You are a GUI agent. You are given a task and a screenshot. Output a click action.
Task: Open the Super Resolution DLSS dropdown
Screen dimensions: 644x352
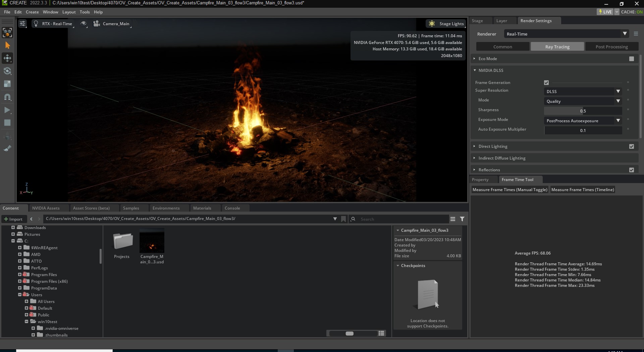coord(583,91)
